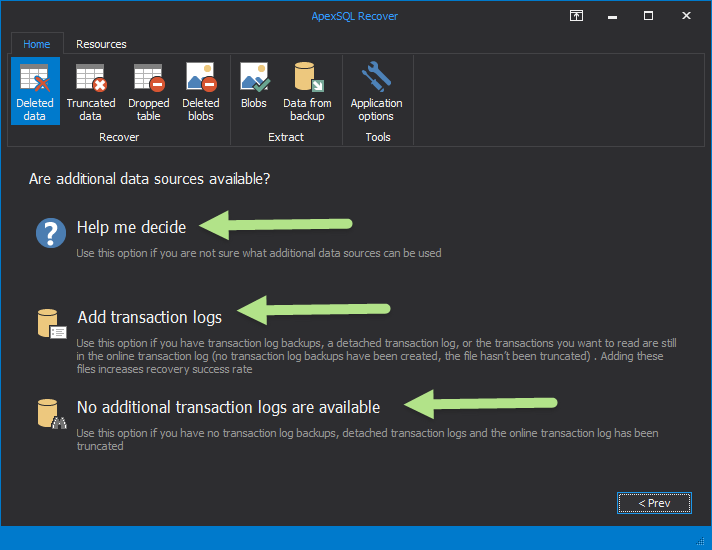The height and width of the screenshot is (550, 712).
Task: Click the Extract group label
Action: (x=286, y=137)
